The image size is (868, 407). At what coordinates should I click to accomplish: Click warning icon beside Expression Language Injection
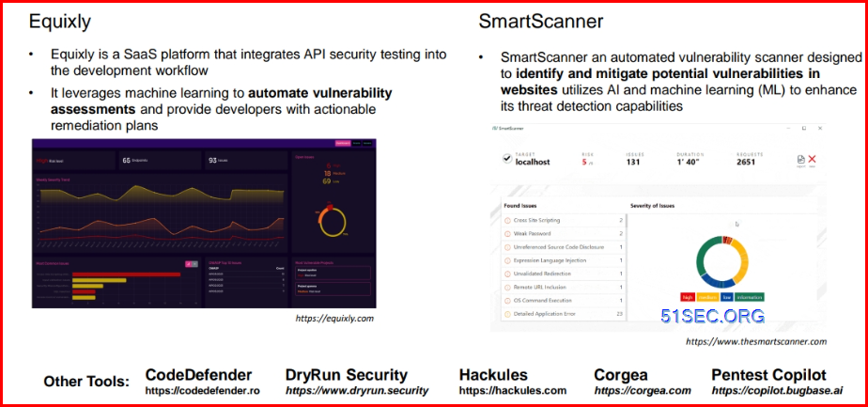click(x=507, y=260)
